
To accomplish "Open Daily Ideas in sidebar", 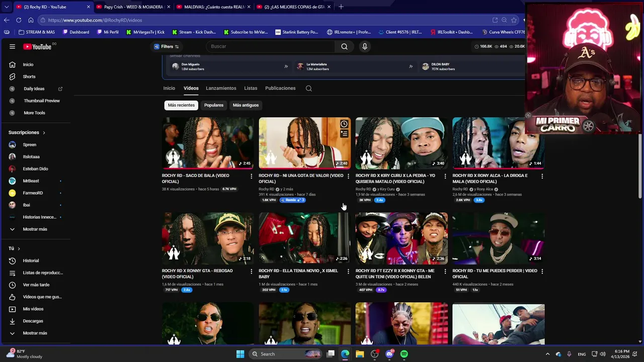I will 35,88.
